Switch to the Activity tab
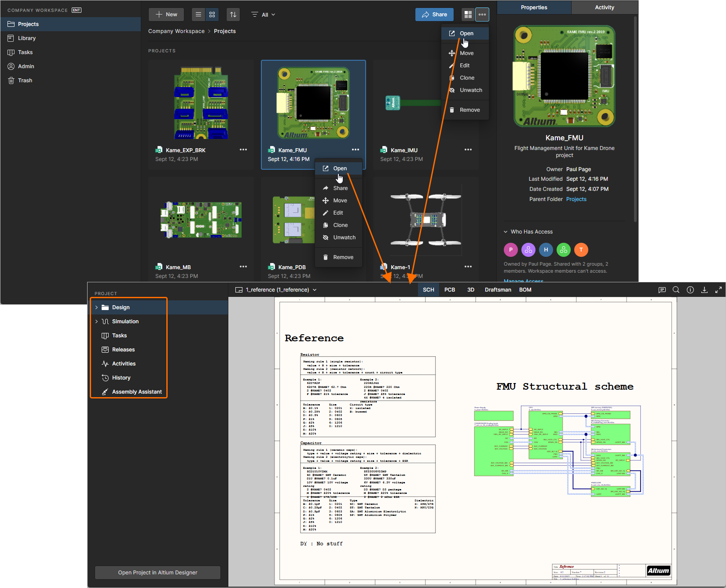The image size is (726, 588). 604,7
